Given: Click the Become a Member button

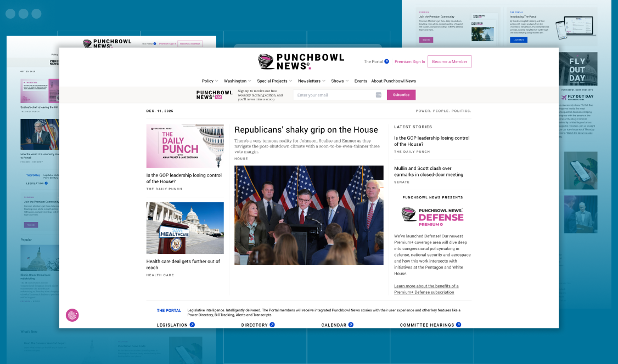Looking at the screenshot, I should 450,62.
